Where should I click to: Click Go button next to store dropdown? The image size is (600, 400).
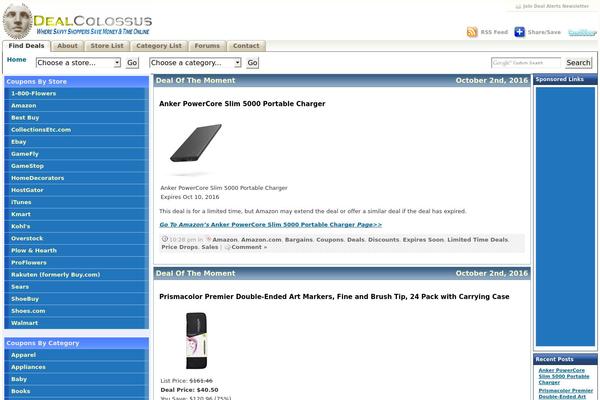coord(132,63)
